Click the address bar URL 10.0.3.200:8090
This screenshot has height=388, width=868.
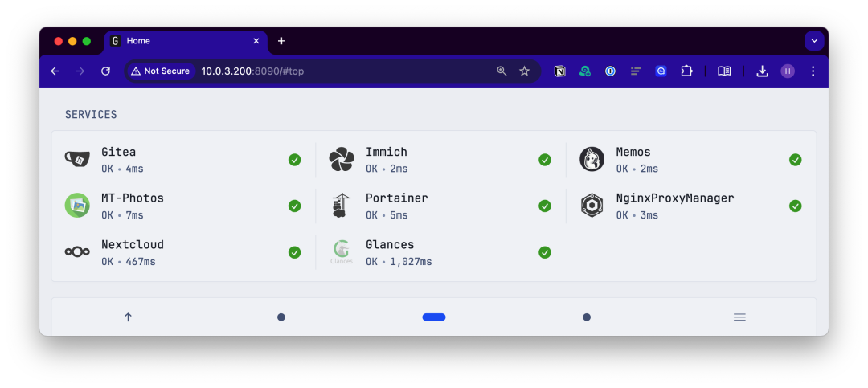pos(252,71)
